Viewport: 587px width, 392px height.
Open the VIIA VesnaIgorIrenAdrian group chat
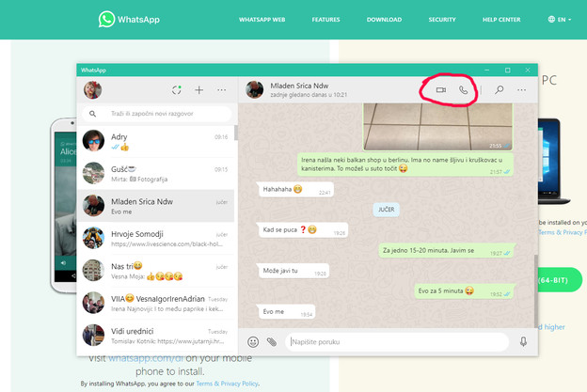[155, 303]
